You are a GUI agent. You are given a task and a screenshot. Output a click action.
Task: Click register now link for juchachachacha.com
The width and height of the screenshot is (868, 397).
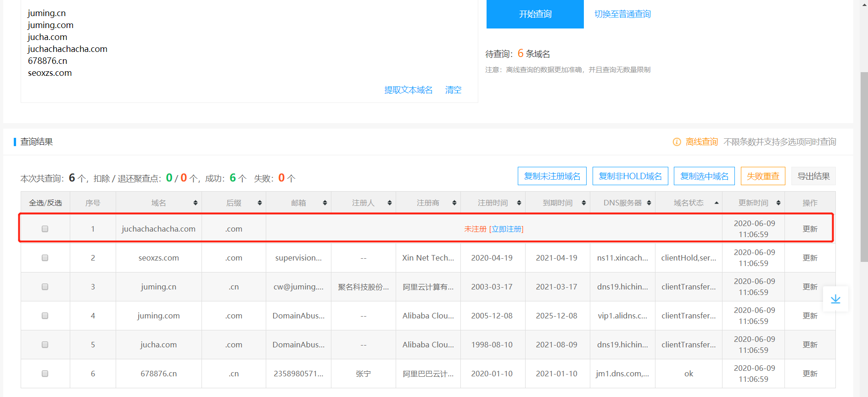click(x=506, y=229)
